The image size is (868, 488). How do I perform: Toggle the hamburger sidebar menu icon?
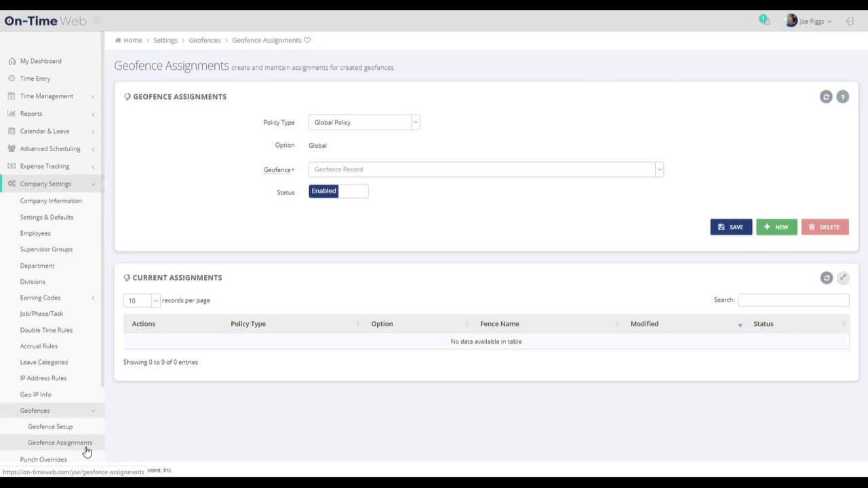[x=97, y=21]
